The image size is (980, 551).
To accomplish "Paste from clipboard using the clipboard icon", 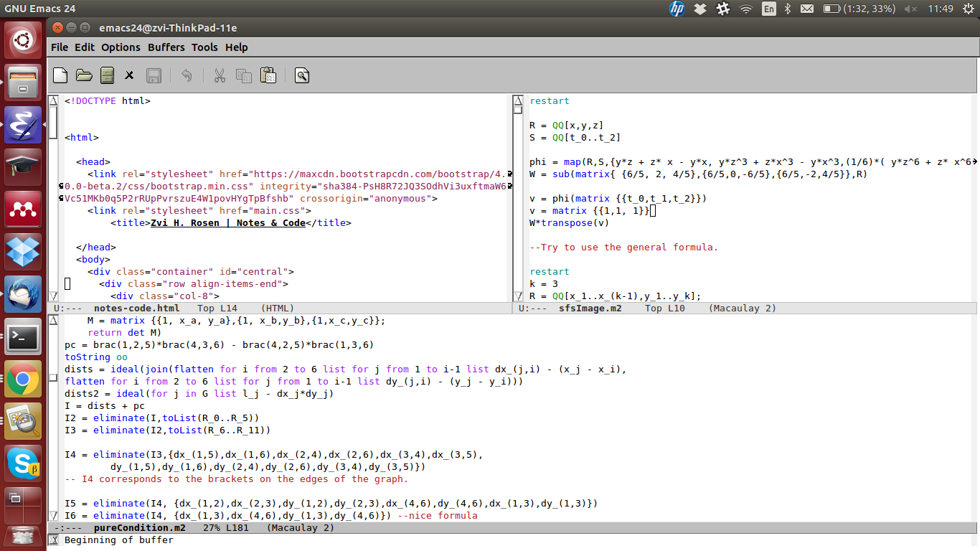I will tap(269, 75).
